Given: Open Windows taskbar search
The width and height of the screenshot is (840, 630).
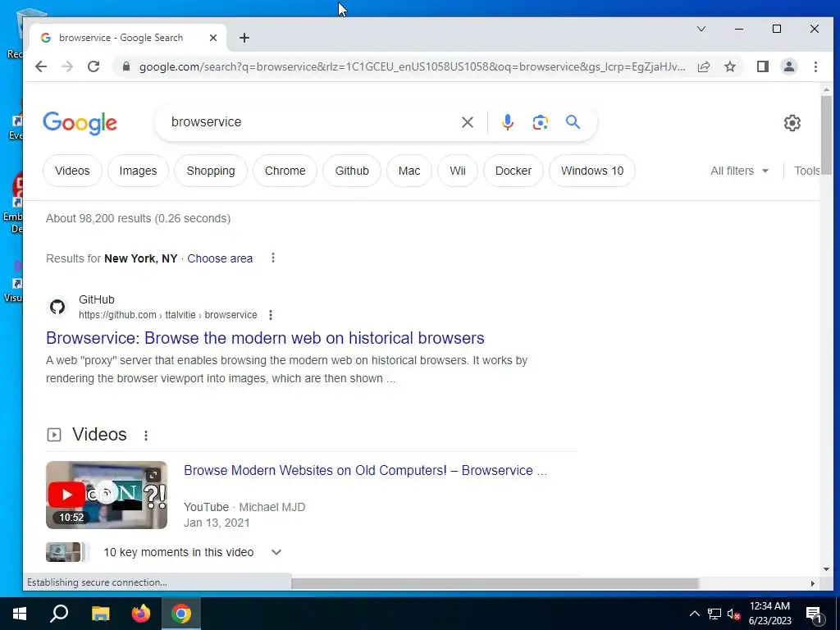Looking at the screenshot, I should point(59,614).
